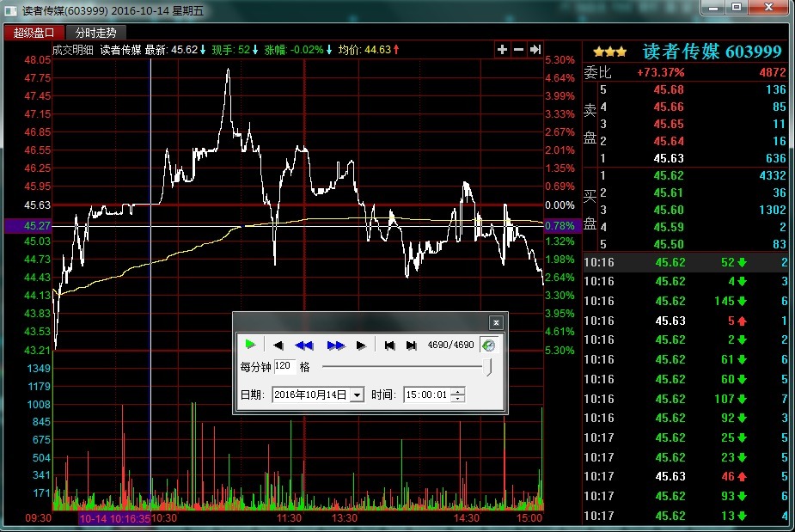
Task: Decrease time with the down spinner arrow
Action: 460,399
